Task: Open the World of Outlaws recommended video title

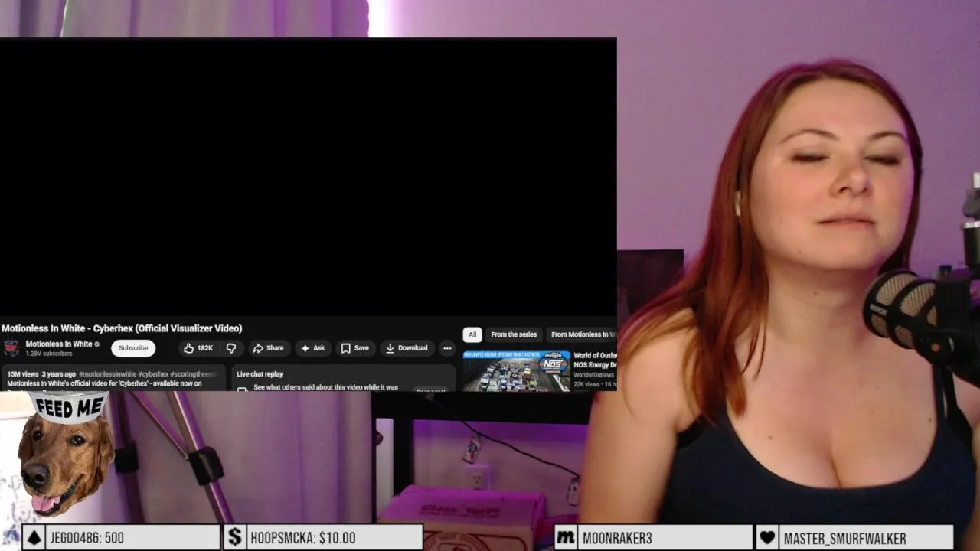Action: coord(595,360)
